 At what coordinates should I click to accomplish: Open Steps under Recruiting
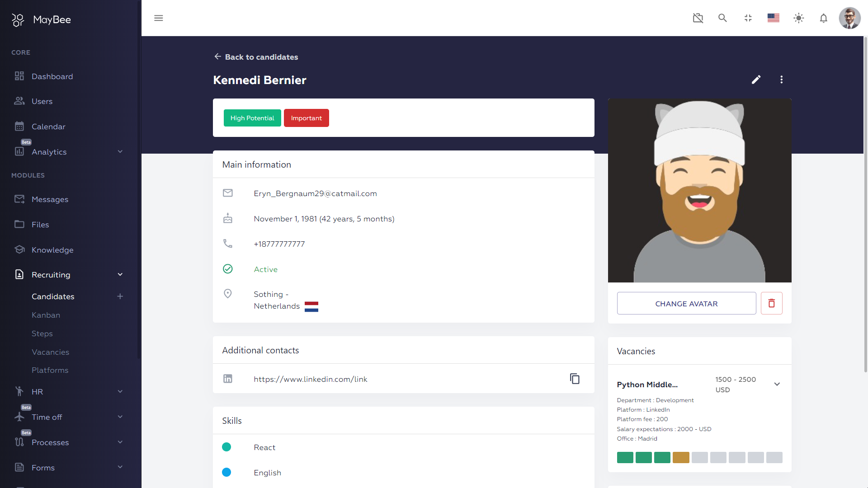tap(42, 333)
